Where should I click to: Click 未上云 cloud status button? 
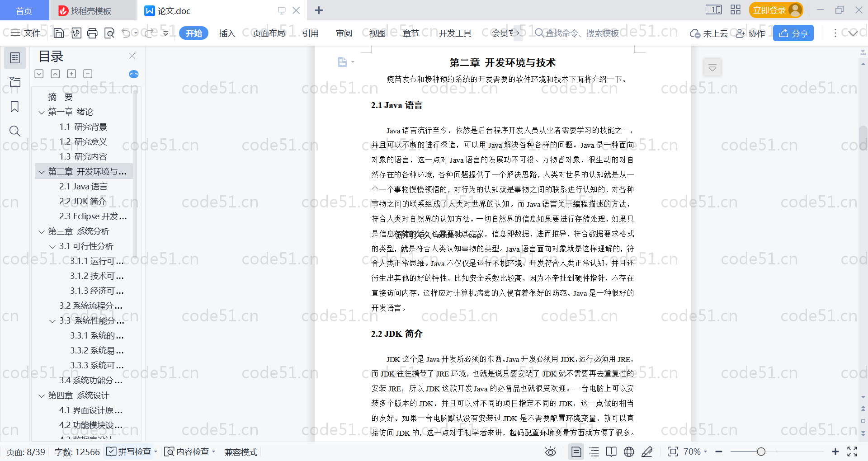pos(709,33)
